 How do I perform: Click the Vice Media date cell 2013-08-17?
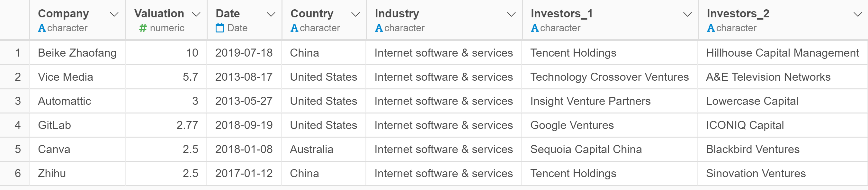coord(244,77)
